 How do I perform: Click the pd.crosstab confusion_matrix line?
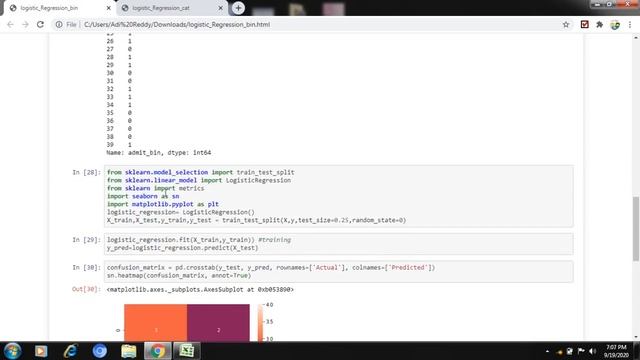pyautogui.click(x=271, y=267)
